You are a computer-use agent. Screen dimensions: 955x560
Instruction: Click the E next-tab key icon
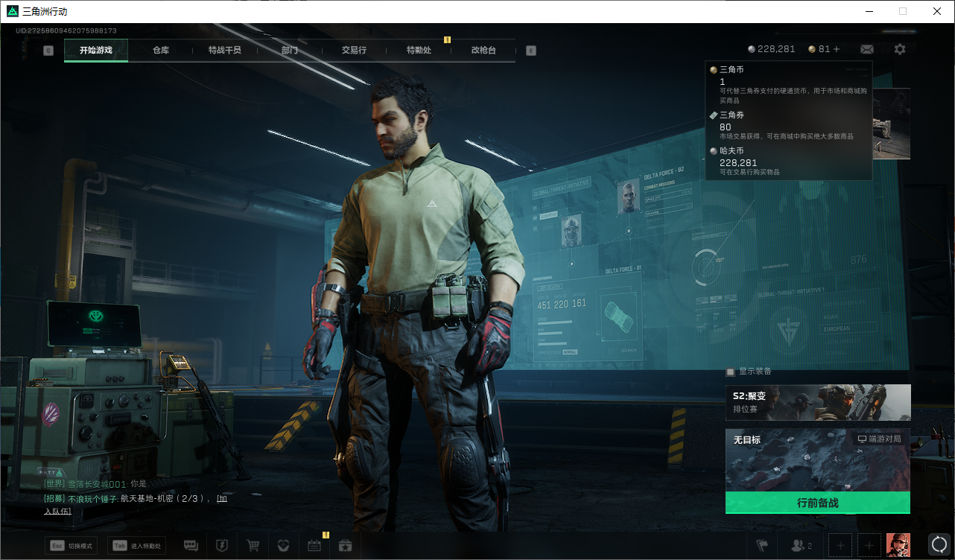530,51
